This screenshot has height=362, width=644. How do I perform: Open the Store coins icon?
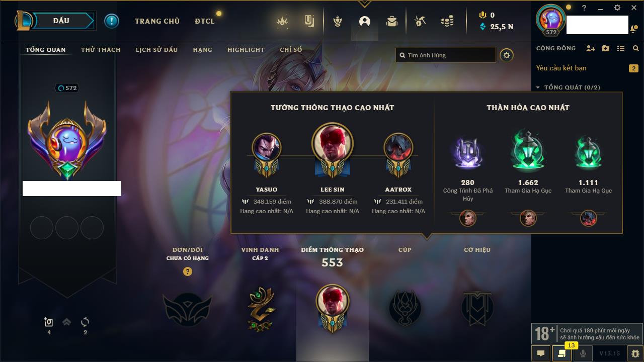447,21
